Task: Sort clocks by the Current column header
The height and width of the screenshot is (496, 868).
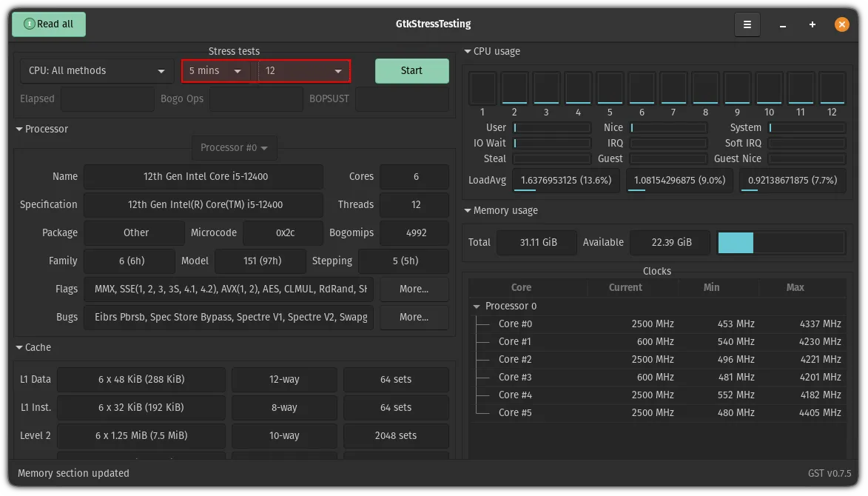Action: click(x=625, y=288)
